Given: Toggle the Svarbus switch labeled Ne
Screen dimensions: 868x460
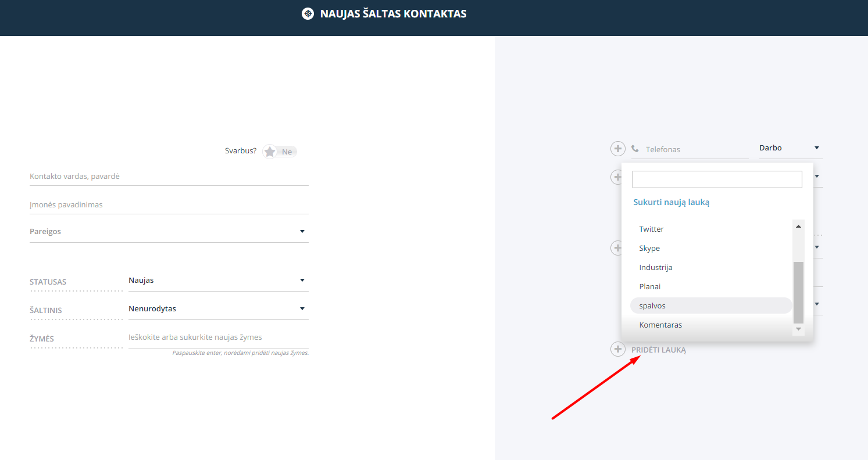Looking at the screenshot, I should (280, 152).
